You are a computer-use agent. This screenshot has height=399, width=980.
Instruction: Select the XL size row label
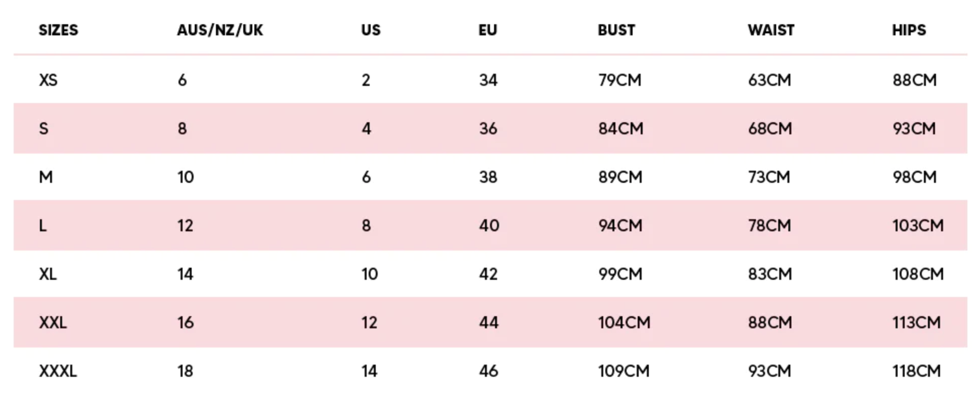(x=48, y=274)
